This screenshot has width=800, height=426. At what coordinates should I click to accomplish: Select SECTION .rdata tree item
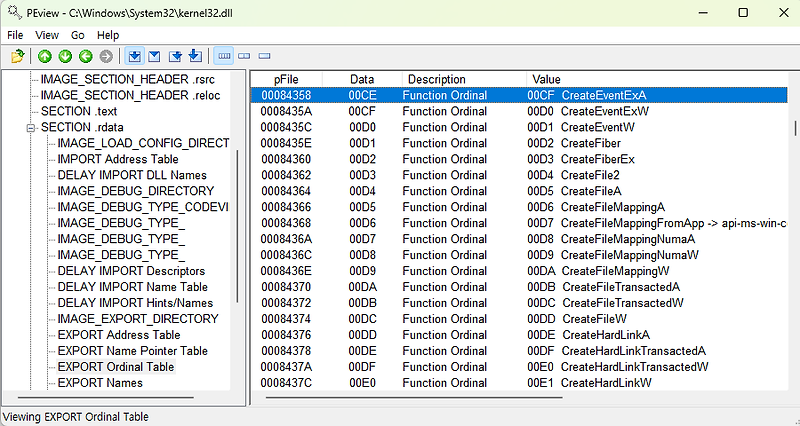coord(82,127)
